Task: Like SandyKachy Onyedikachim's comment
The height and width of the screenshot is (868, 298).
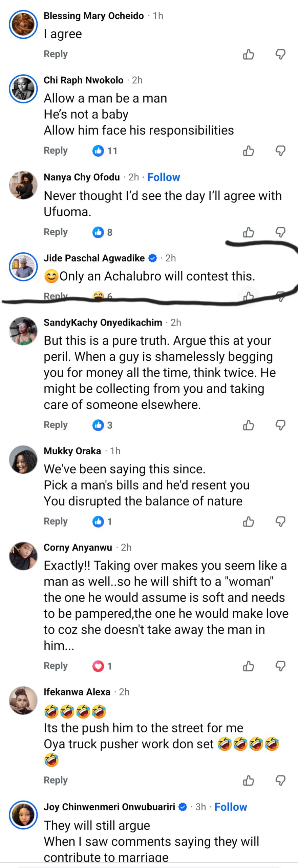Action: coord(248,425)
